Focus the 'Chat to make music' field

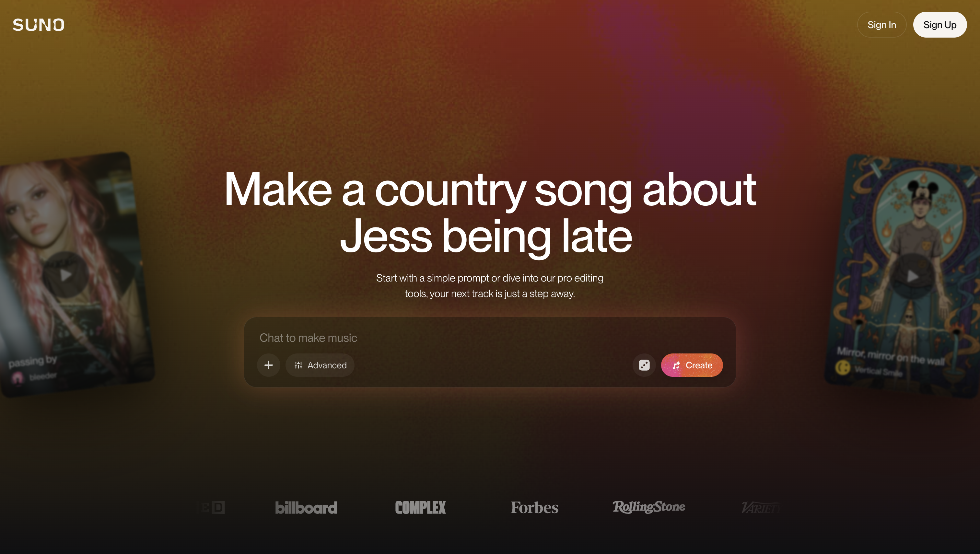pos(490,338)
